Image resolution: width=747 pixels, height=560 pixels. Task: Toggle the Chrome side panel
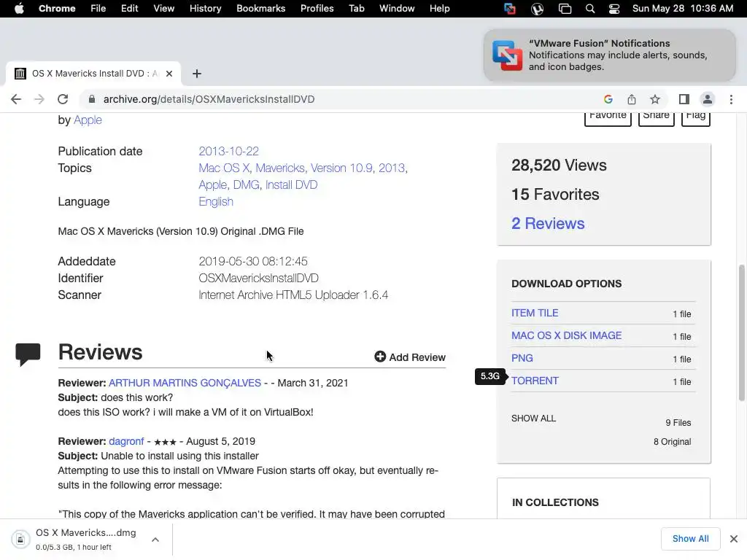684,99
